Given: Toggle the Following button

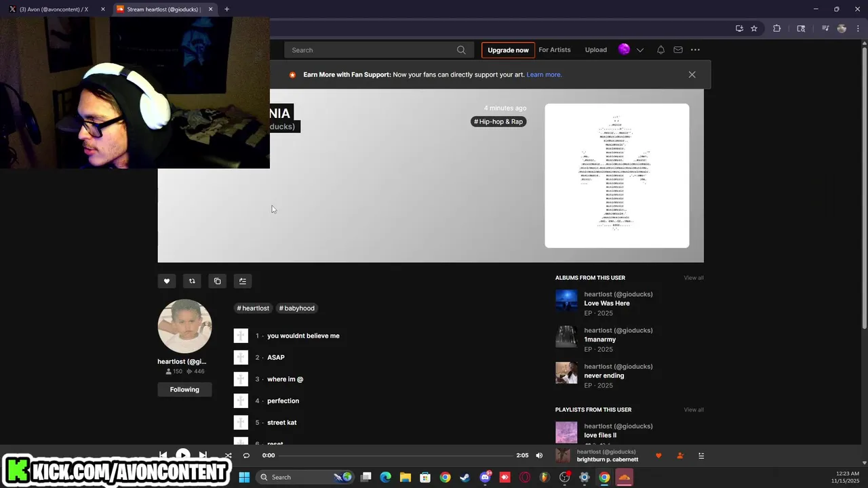Looking at the screenshot, I should 184,390.
